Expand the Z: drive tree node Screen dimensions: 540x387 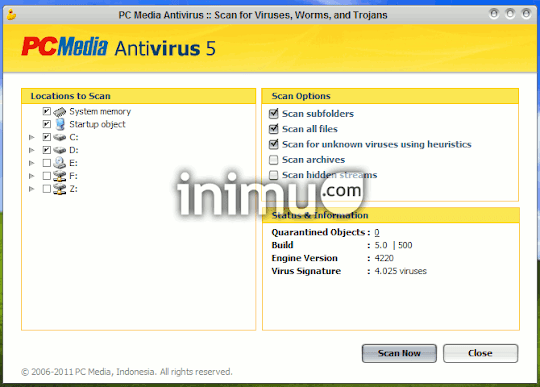(32, 189)
